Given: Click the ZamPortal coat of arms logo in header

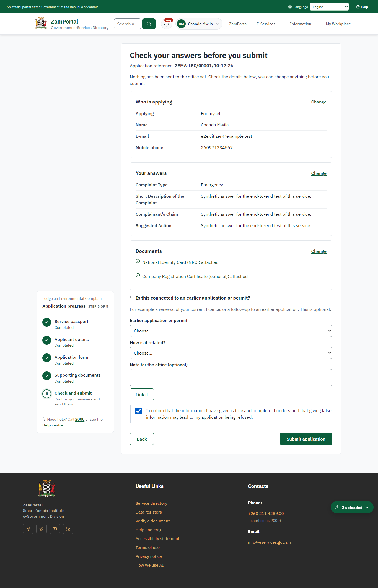Looking at the screenshot, I should pyautogui.click(x=41, y=24).
